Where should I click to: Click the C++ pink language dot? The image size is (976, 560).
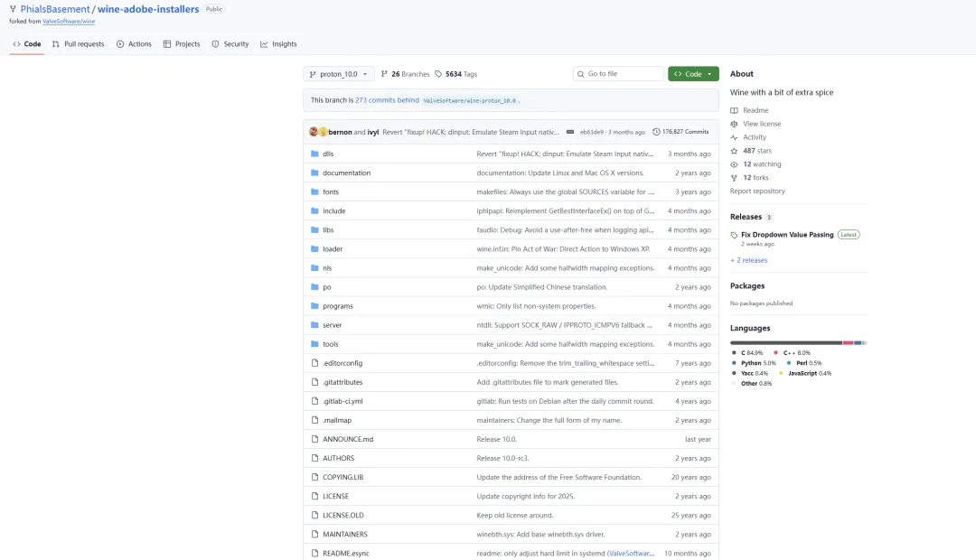[775, 353]
